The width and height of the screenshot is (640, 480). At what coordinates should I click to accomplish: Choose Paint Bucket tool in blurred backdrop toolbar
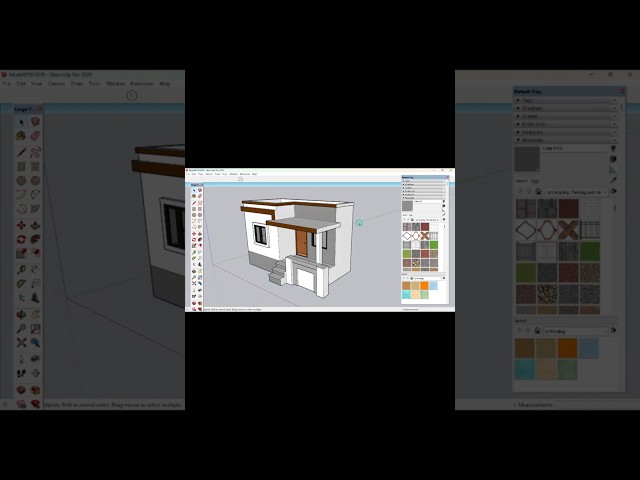point(21,136)
